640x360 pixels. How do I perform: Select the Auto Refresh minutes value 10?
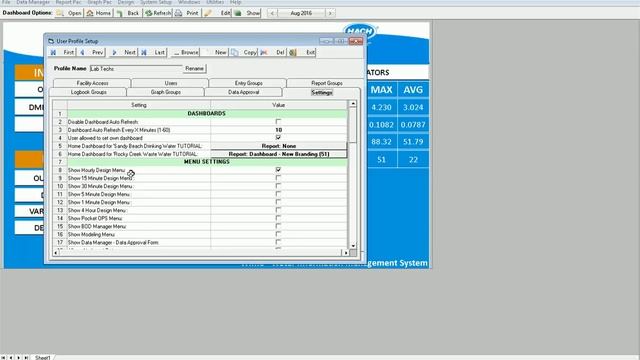(x=279, y=130)
